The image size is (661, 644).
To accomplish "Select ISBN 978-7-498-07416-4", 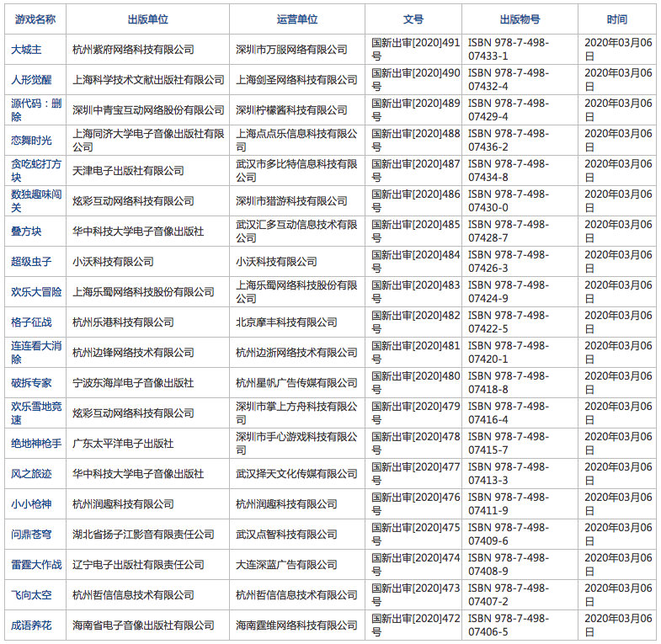I will click(x=509, y=413).
